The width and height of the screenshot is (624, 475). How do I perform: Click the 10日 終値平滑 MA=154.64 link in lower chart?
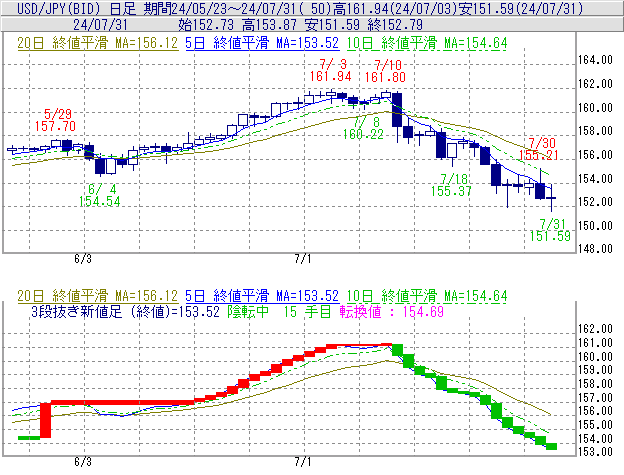pos(427,296)
